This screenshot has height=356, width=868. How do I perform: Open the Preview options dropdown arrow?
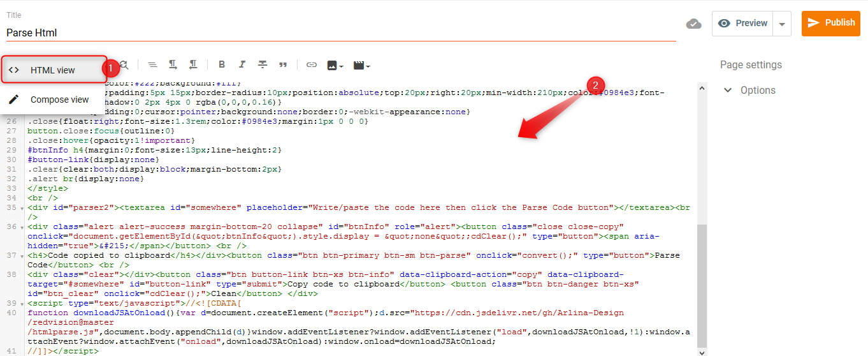click(x=782, y=24)
